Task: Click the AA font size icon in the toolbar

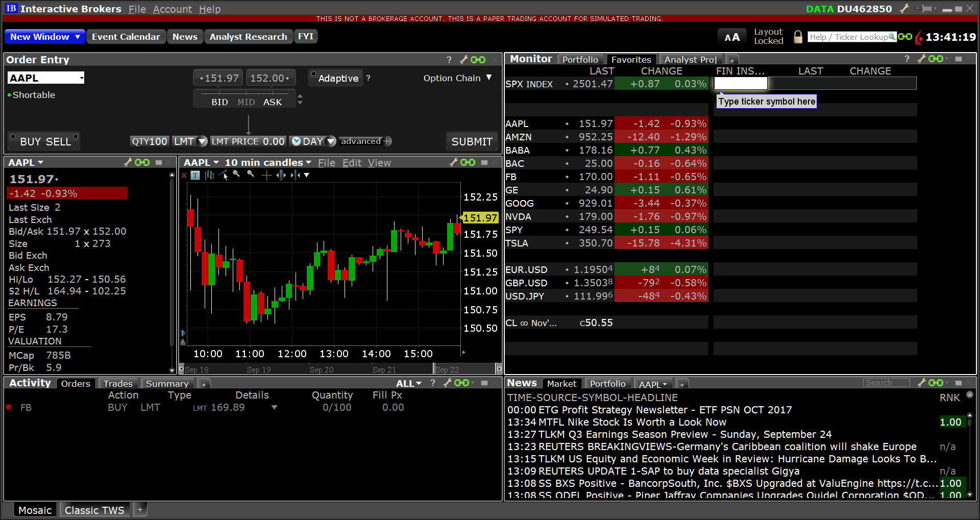Action: 732,36
